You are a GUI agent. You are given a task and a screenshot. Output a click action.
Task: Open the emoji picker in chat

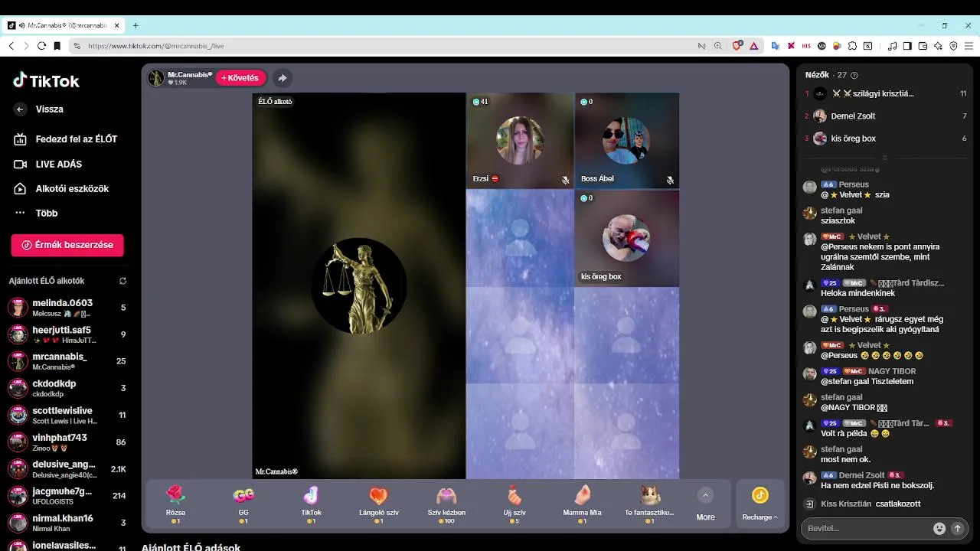939,528
